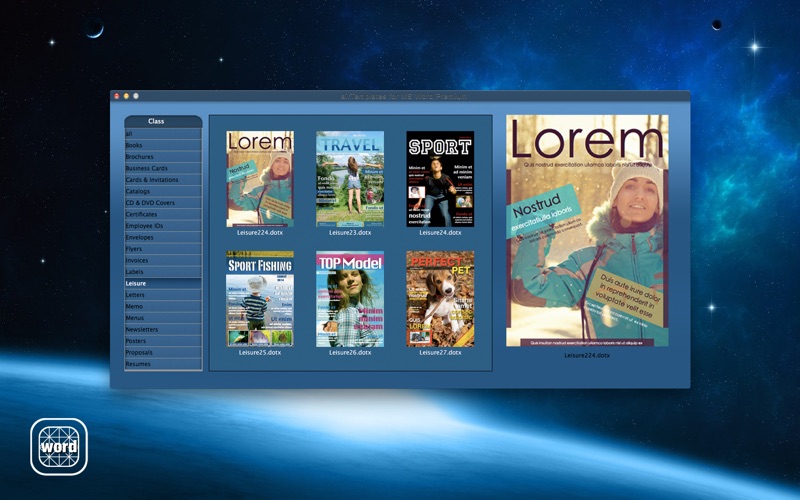Viewport: 800px width, 500px height.
Task: Open the Envelopes category
Action: click(163, 237)
